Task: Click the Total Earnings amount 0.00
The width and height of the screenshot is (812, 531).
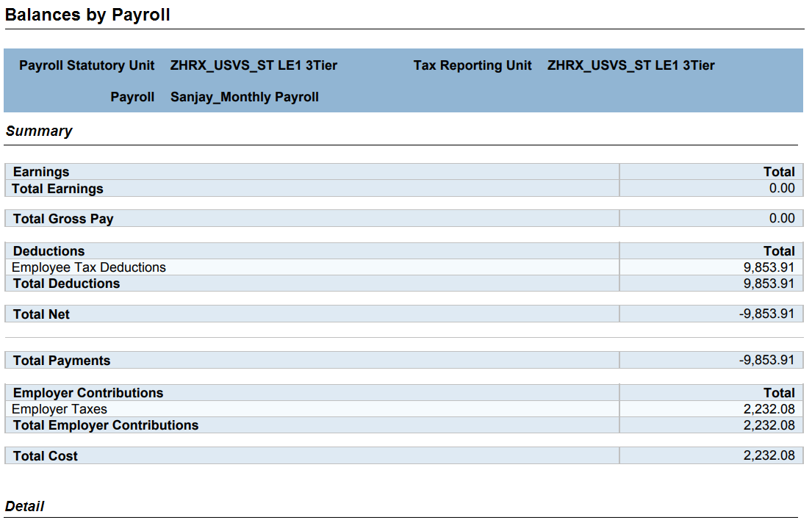Action: (781, 189)
